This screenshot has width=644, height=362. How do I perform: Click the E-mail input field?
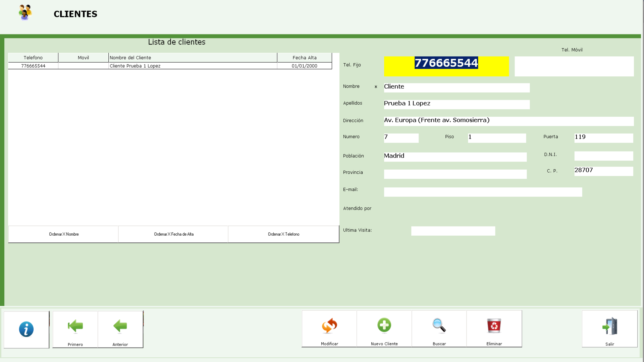click(483, 192)
